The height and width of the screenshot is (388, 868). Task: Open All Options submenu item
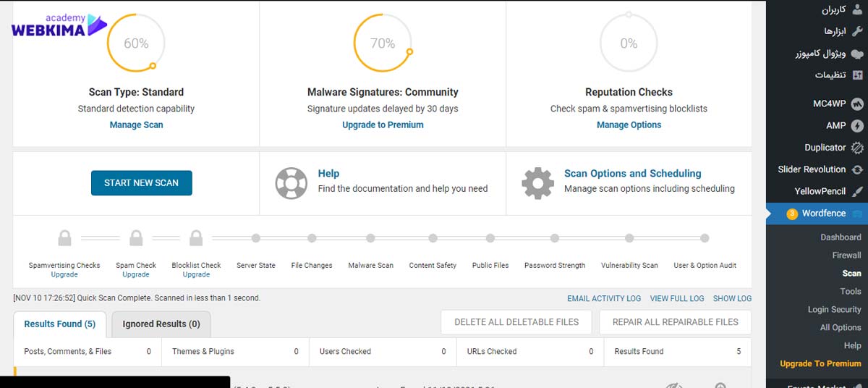(x=841, y=327)
